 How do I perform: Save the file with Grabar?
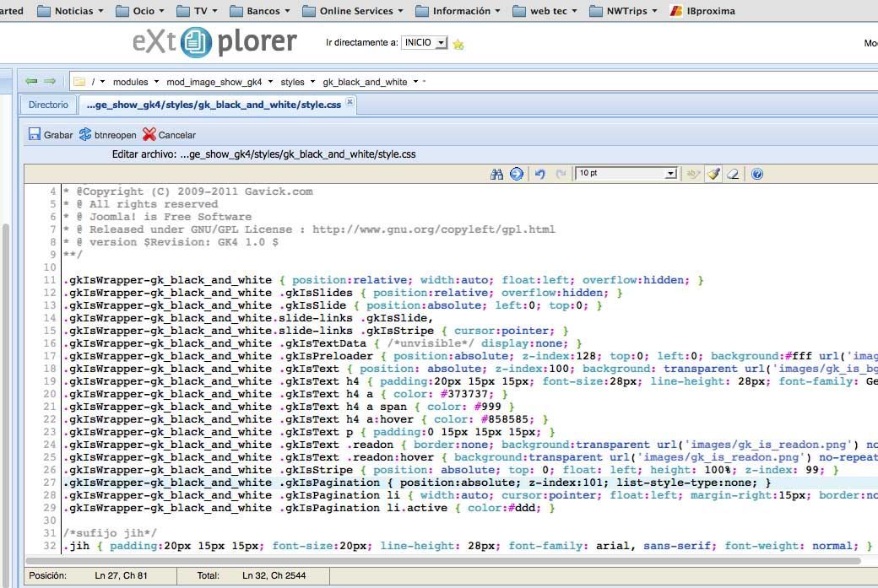tap(51, 135)
